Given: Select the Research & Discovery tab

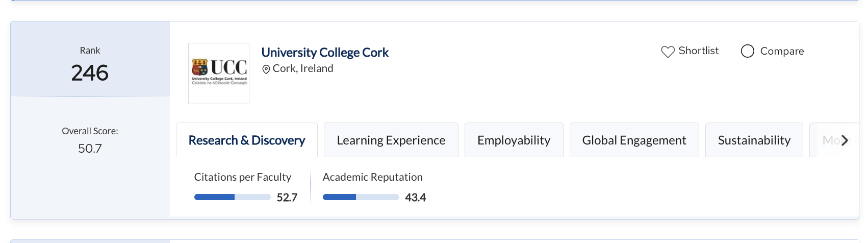Looking at the screenshot, I should [247, 140].
